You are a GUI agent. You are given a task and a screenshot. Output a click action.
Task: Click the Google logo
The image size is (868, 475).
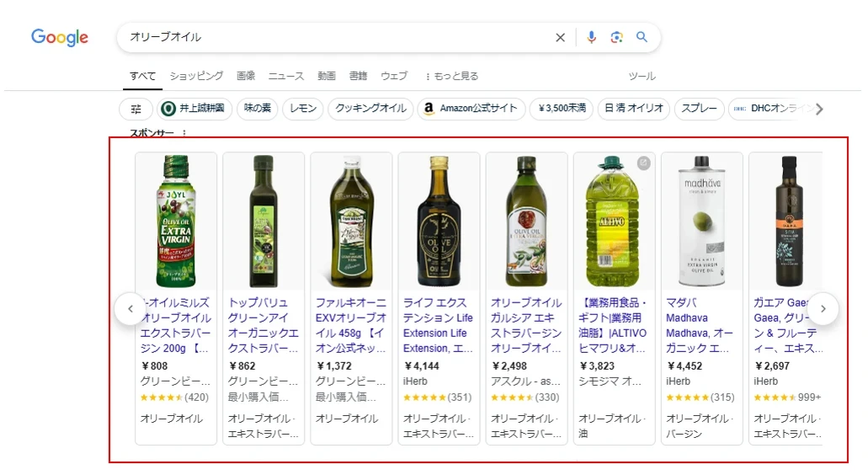(x=60, y=37)
